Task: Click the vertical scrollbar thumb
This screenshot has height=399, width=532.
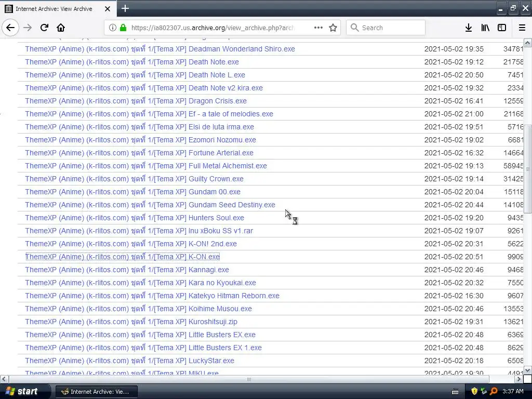Action: (x=528, y=169)
